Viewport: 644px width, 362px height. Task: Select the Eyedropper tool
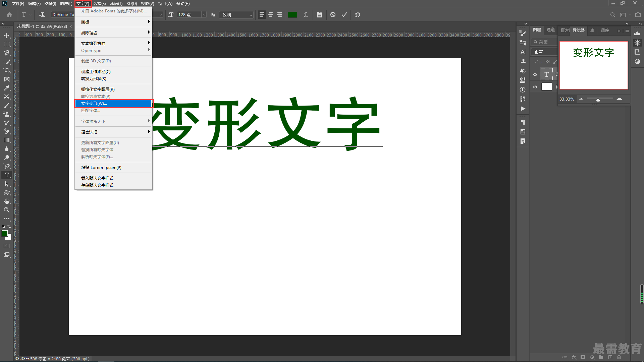[7, 88]
